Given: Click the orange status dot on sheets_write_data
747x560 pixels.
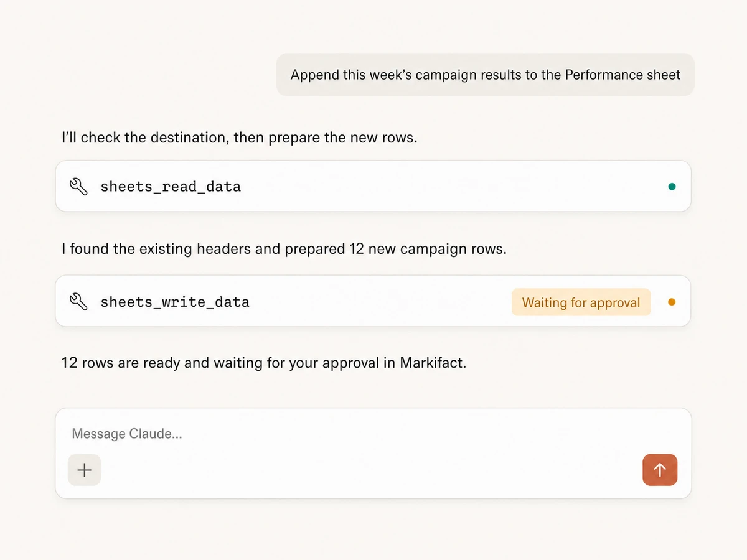Looking at the screenshot, I should [x=672, y=302].
